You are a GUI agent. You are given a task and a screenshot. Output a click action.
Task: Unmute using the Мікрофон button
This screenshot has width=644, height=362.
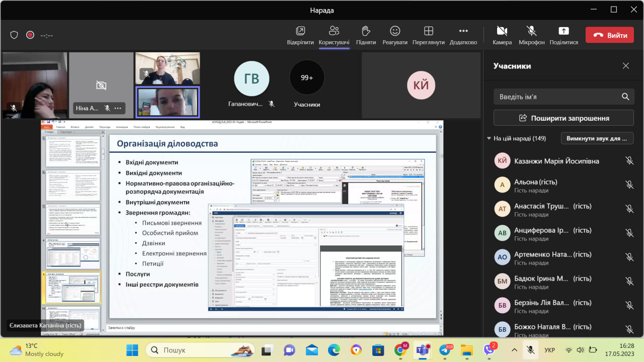click(531, 31)
